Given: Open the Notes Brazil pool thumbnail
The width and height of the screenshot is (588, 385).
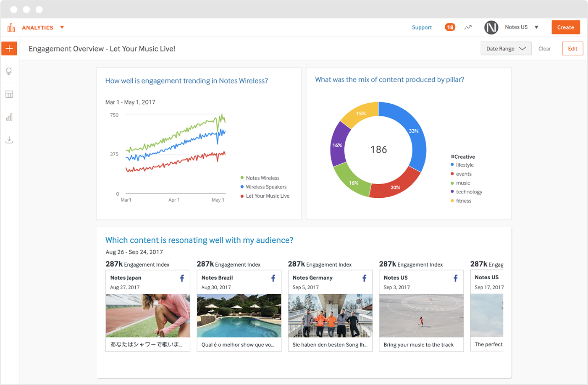Looking at the screenshot, I should tap(239, 316).
